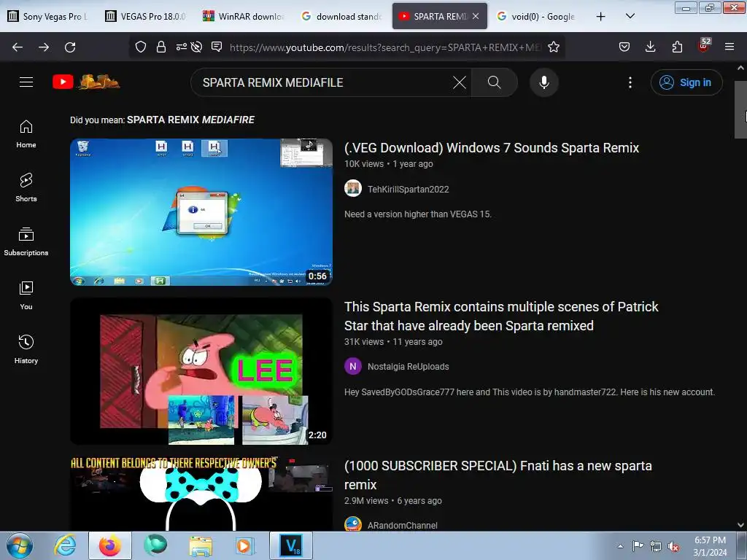Open the YouTube guide hamburger menu
Viewport: 747px width, 560px height.
point(26,82)
